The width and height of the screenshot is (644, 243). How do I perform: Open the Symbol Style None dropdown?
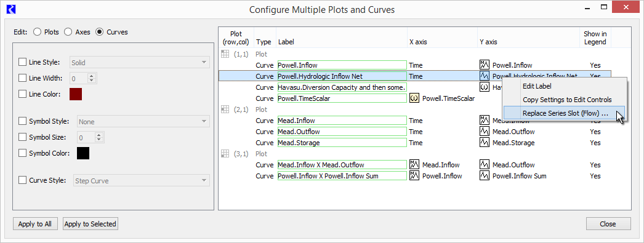pyautogui.click(x=143, y=122)
